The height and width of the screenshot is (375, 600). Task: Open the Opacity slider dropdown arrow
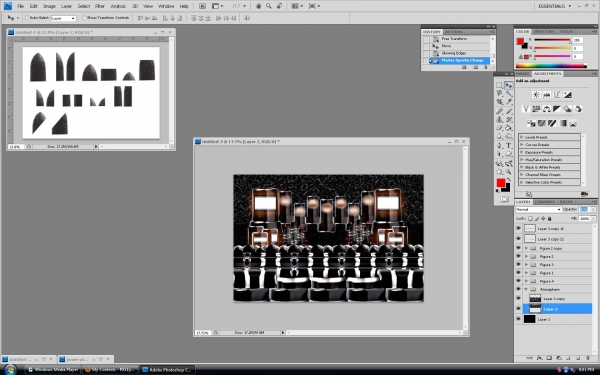pyautogui.click(x=593, y=209)
